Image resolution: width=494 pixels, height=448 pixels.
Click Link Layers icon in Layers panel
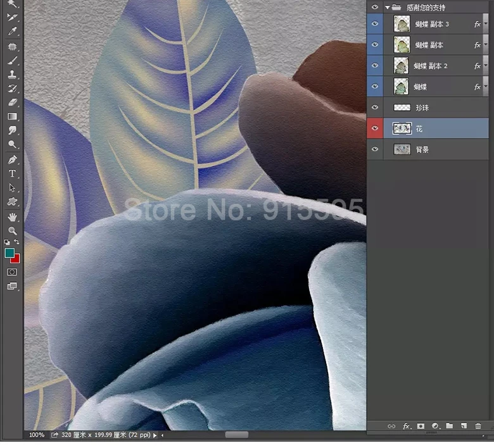391,426
